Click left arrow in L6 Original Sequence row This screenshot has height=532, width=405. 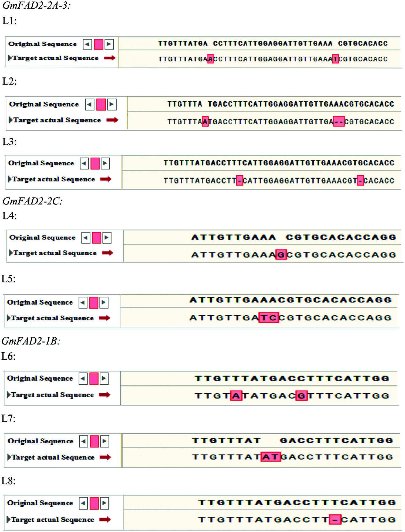click(x=83, y=378)
